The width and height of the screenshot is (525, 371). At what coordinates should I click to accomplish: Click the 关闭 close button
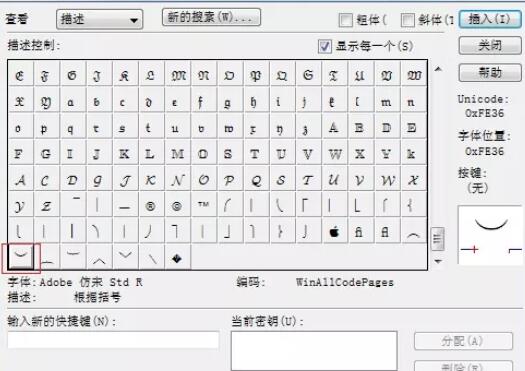click(x=490, y=46)
